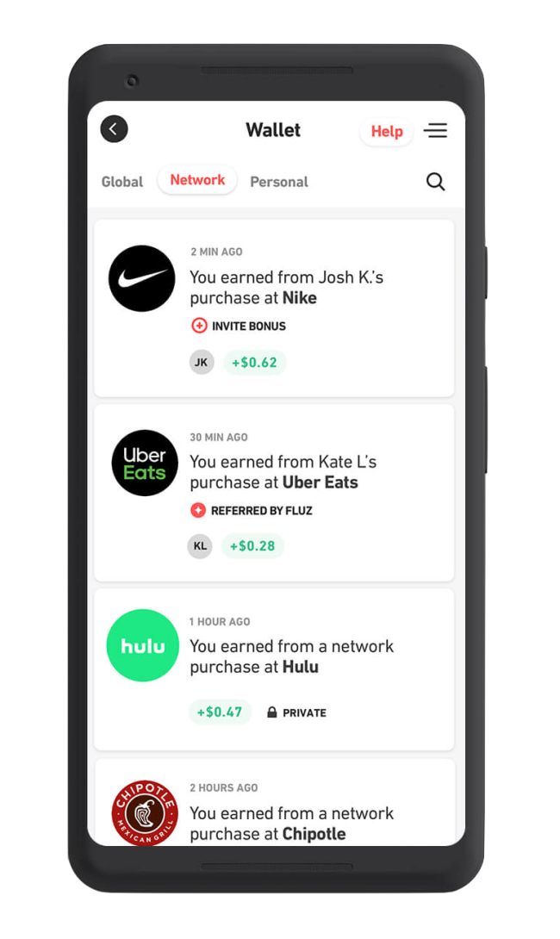The height and width of the screenshot is (939, 560).
Task: Open the Help button
Action: point(386,131)
